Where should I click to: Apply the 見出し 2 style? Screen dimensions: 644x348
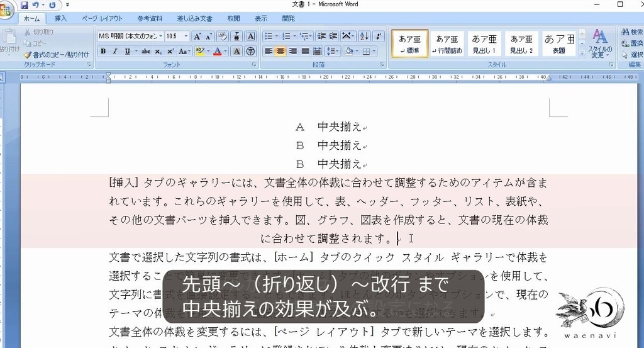[x=521, y=43]
